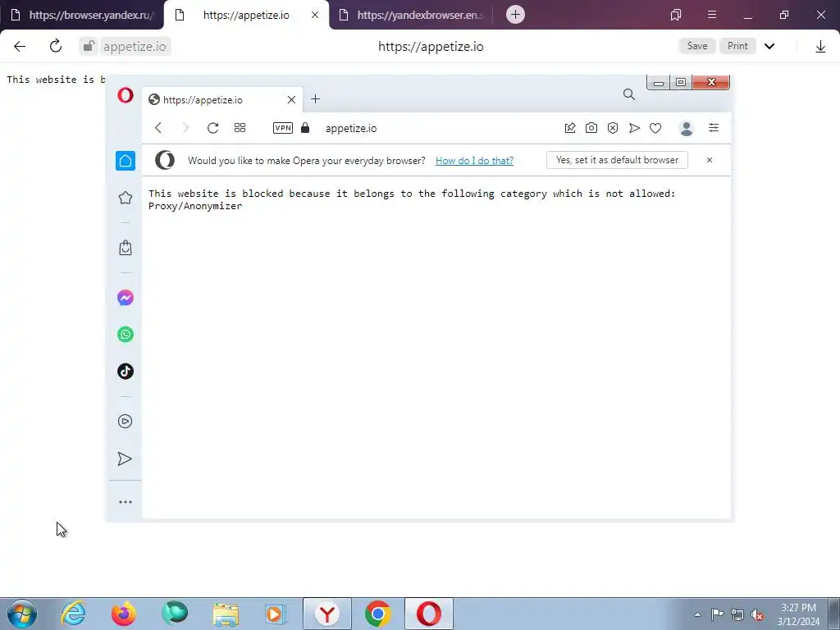The image size is (840, 630).
Task: Open Opera sidebar Shopping bag
Action: click(126, 248)
